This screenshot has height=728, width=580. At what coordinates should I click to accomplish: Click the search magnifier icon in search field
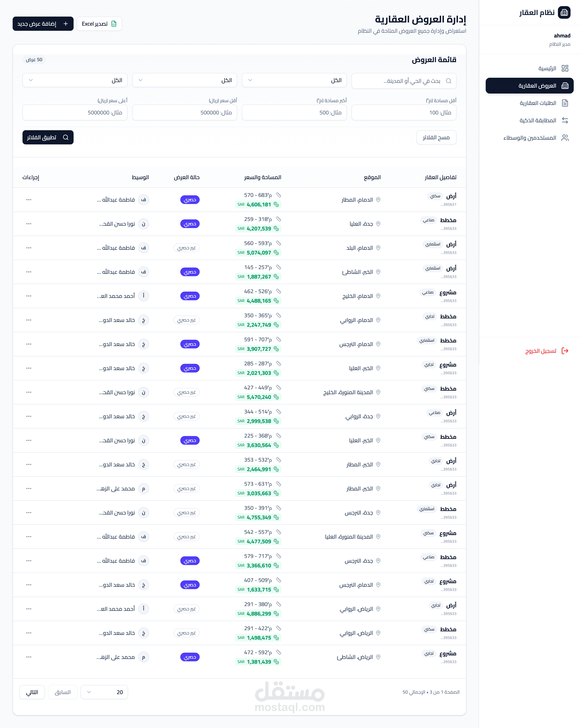tap(448, 81)
